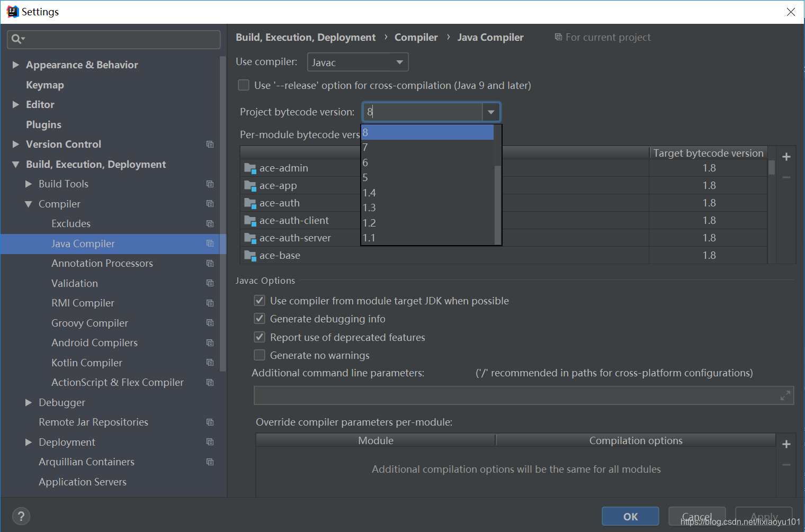Click project-level icon beside Compiler
This screenshot has height=532, width=805.
tap(210, 204)
